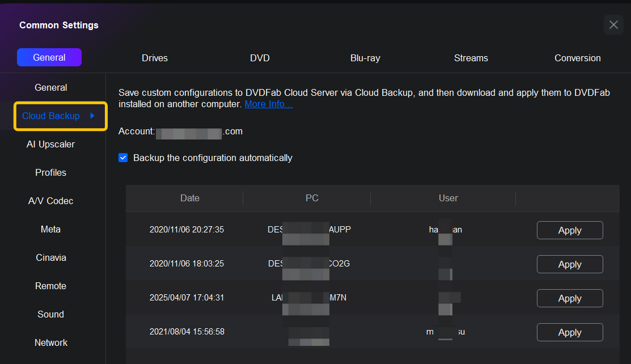Sort backups by Date column header
The width and height of the screenshot is (631, 364).
[189, 198]
